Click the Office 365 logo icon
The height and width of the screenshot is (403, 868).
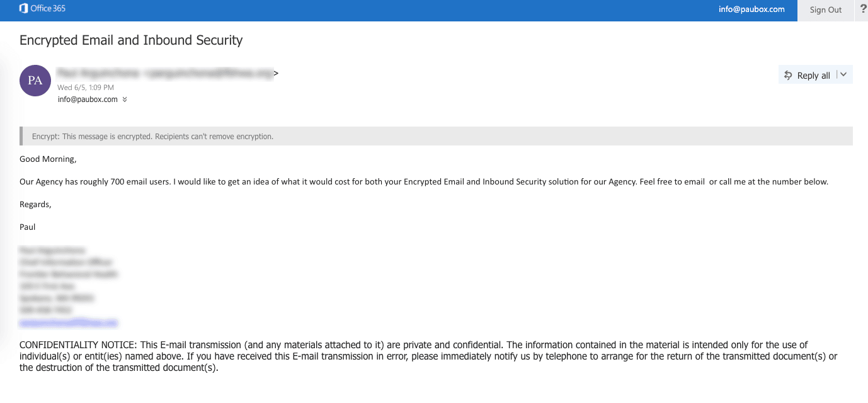point(23,9)
